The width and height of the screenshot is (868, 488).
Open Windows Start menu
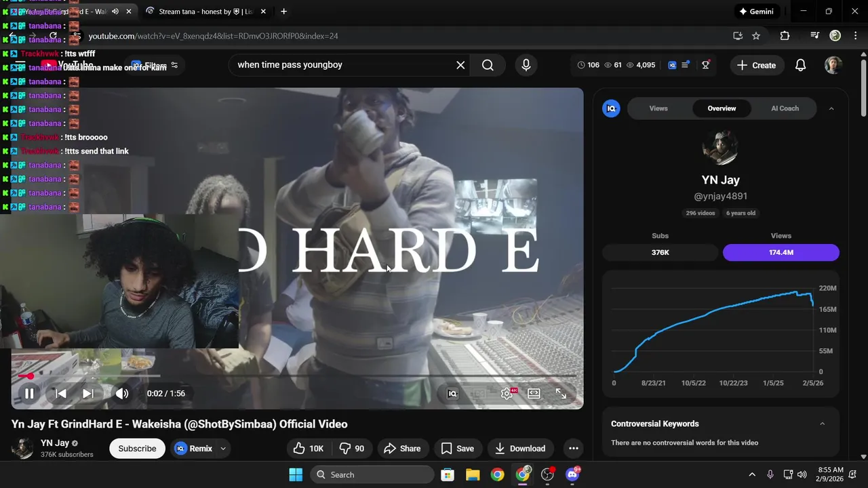(x=296, y=474)
